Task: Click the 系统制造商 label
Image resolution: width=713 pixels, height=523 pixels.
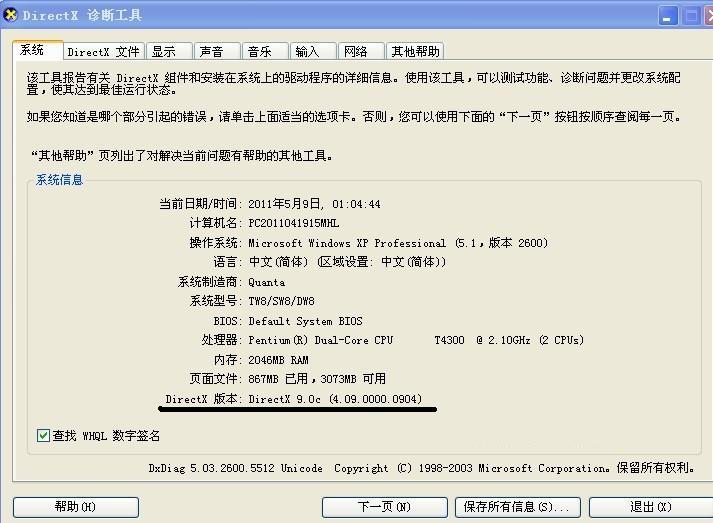Action: pos(210,282)
